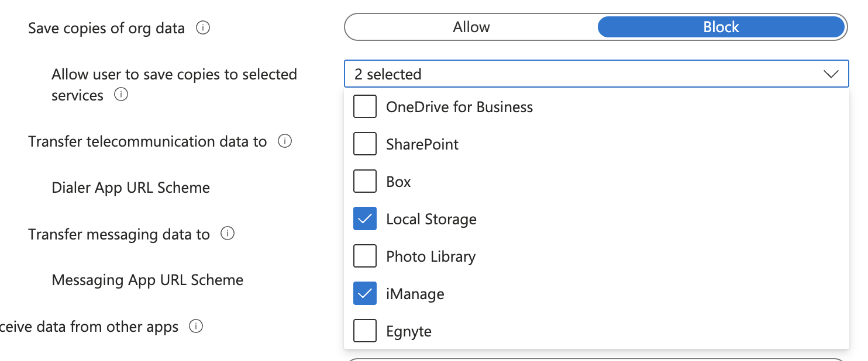The width and height of the screenshot is (868, 361).
Task: Set Save copies of org data to Allow
Action: pyautogui.click(x=471, y=27)
